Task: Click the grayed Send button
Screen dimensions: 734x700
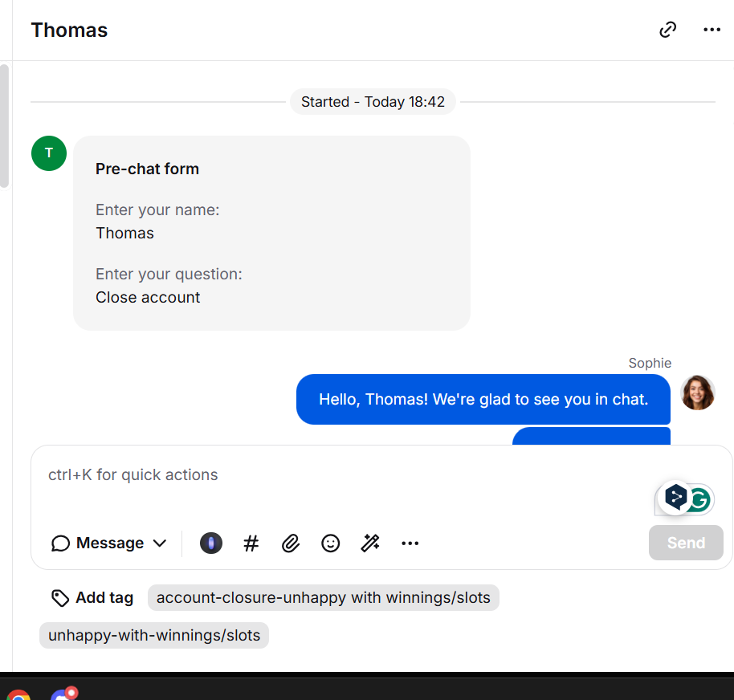Action: click(686, 543)
